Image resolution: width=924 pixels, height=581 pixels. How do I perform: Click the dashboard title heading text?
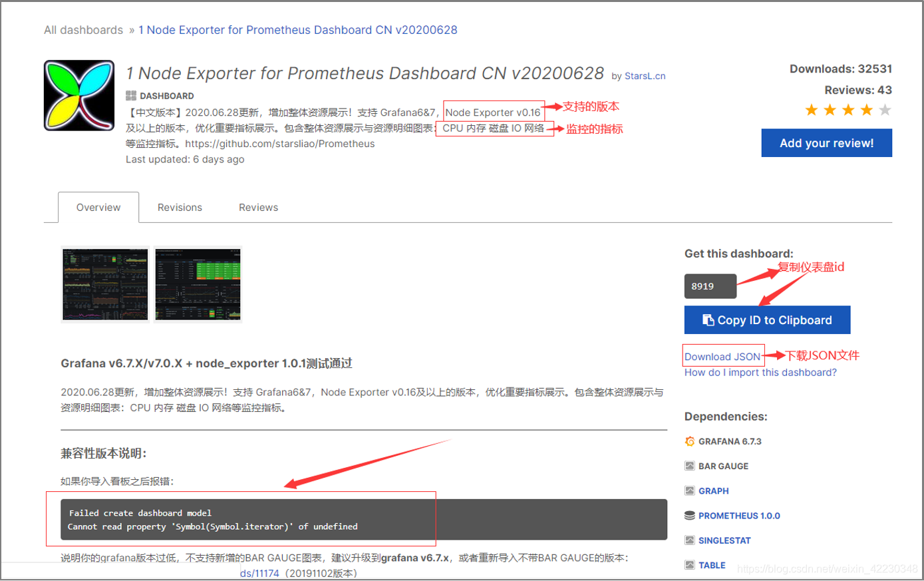point(365,73)
